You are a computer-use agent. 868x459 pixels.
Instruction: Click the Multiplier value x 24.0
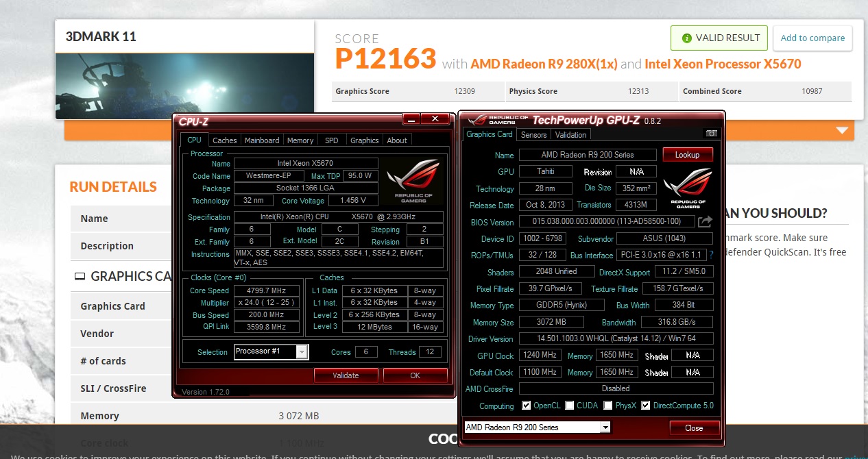click(267, 303)
